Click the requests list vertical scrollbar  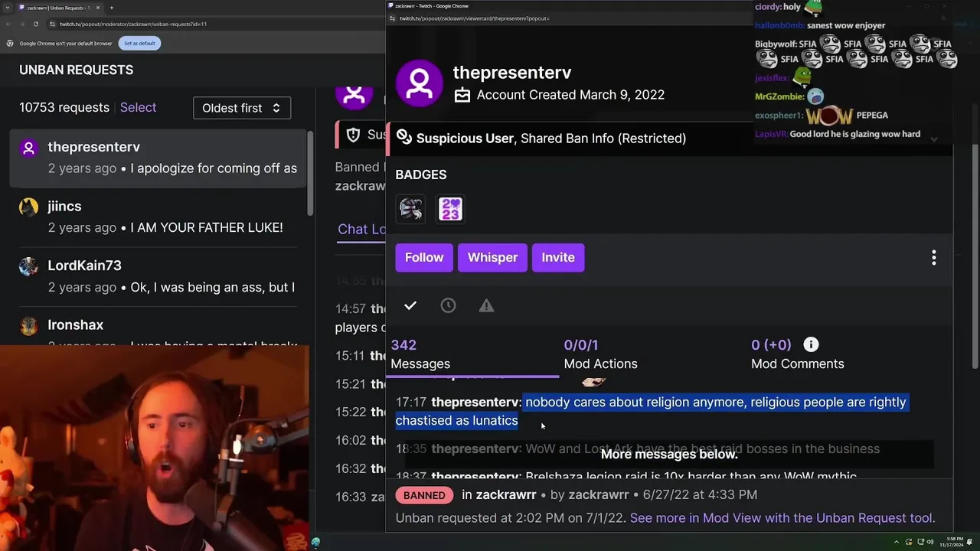click(310, 173)
